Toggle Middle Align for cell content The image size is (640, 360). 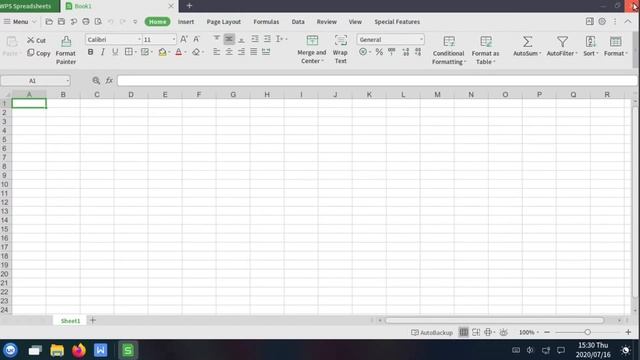pyautogui.click(x=229, y=39)
